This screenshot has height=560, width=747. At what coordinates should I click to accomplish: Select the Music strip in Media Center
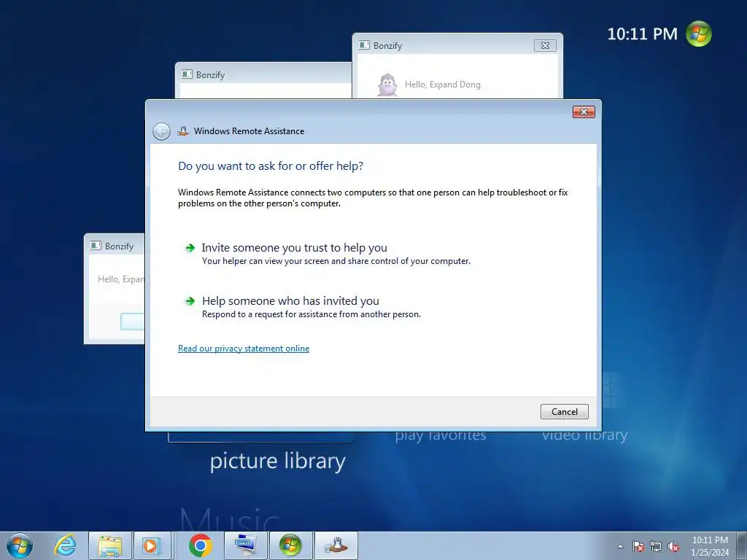(x=230, y=519)
